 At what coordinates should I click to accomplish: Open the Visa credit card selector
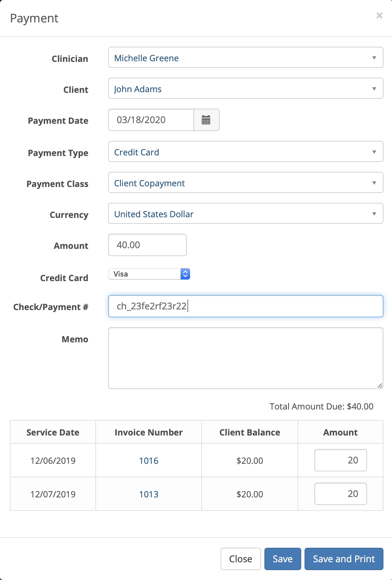click(x=149, y=274)
